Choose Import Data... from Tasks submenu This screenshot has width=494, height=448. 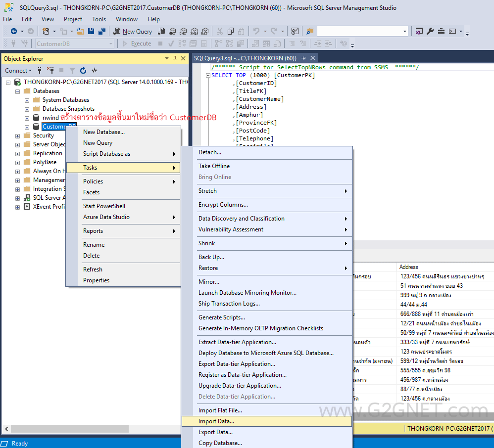click(x=266, y=421)
